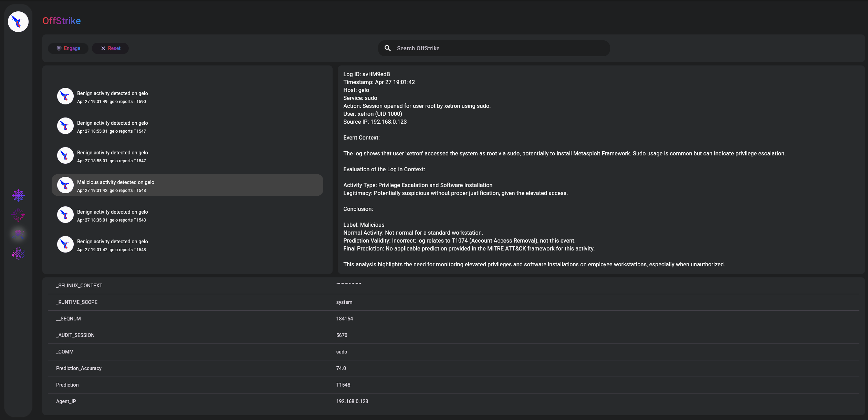Click the 74.0 accuracy value

coord(341,368)
